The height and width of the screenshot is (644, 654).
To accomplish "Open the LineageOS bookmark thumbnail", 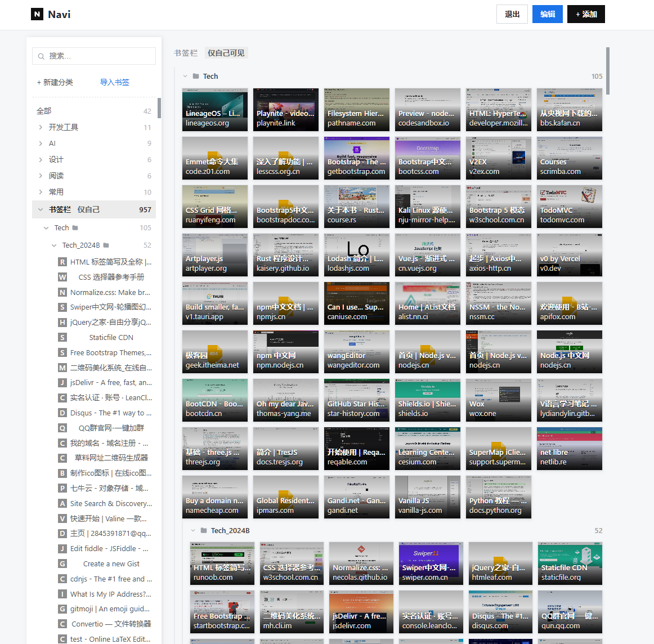I will click(215, 110).
